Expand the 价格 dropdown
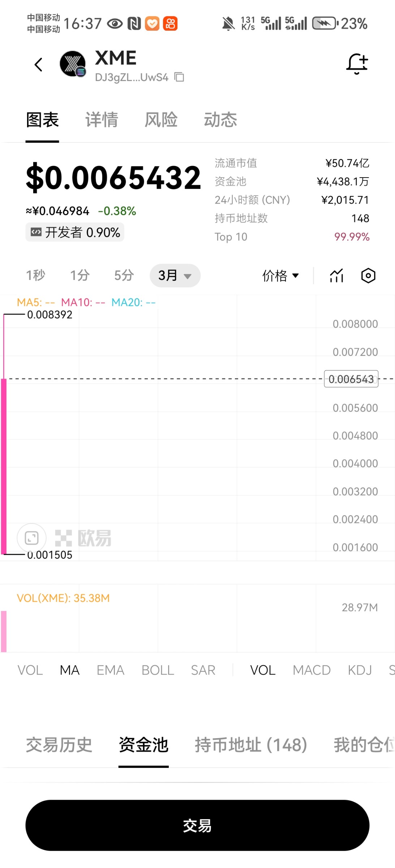Viewport: 395px width, 868px height. 280,276
